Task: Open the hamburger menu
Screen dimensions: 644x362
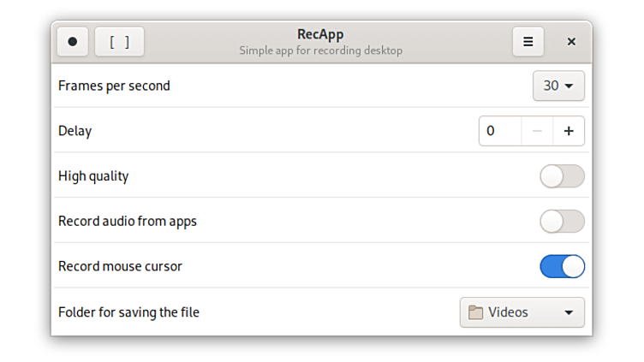Action: tap(528, 42)
